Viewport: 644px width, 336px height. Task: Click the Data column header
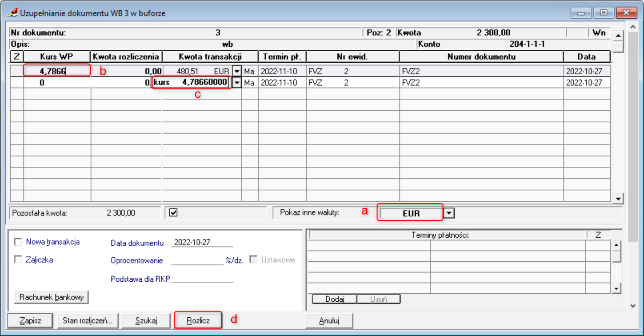(x=587, y=57)
